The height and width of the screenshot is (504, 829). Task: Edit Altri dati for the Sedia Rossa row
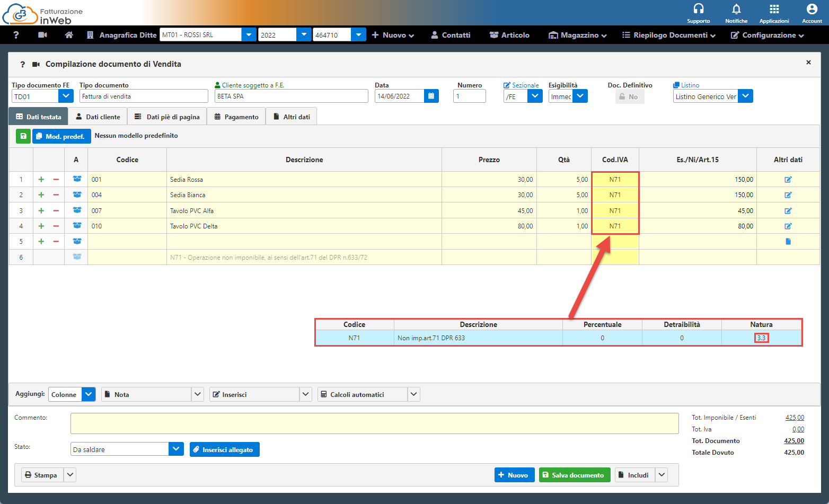[x=788, y=180]
